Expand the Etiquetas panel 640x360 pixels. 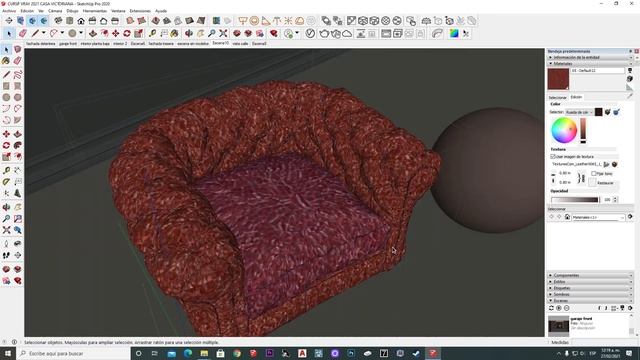590,288
